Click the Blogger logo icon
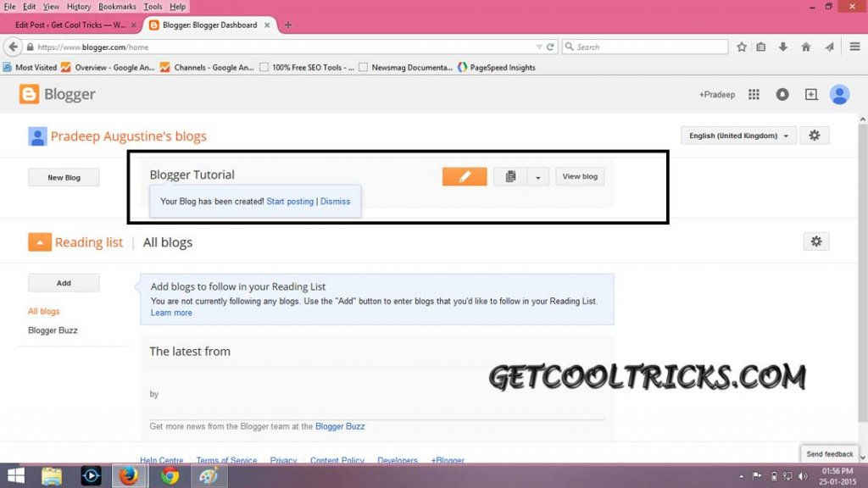 29,94
